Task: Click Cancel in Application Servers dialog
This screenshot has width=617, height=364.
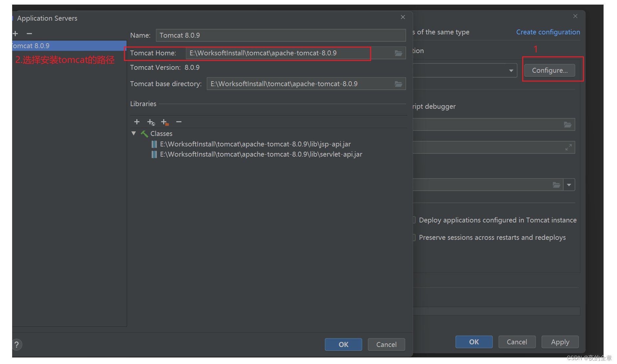Action: [x=386, y=344]
